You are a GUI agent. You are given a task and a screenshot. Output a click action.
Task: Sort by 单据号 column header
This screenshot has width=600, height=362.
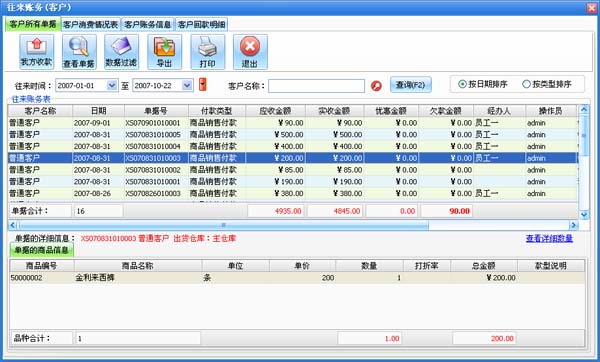click(x=156, y=111)
